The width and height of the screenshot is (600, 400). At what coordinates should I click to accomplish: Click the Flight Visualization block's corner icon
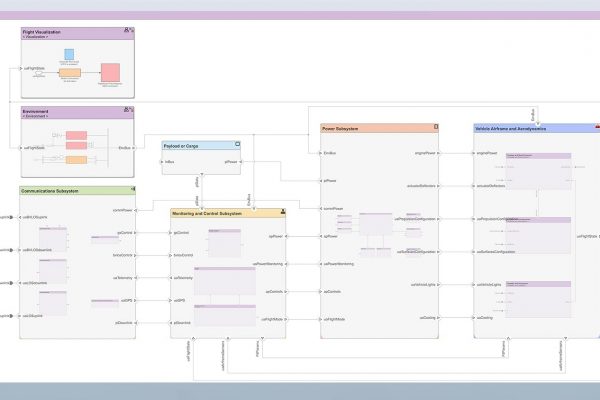point(129,32)
